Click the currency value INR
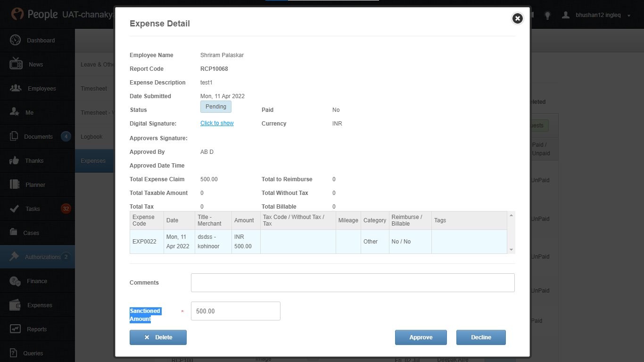The height and width of the screenshot is (362, 644). pos(337,124)
